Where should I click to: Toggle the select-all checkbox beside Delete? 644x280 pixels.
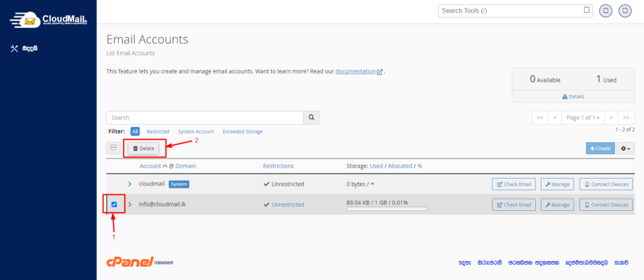[x=114, y=148]
